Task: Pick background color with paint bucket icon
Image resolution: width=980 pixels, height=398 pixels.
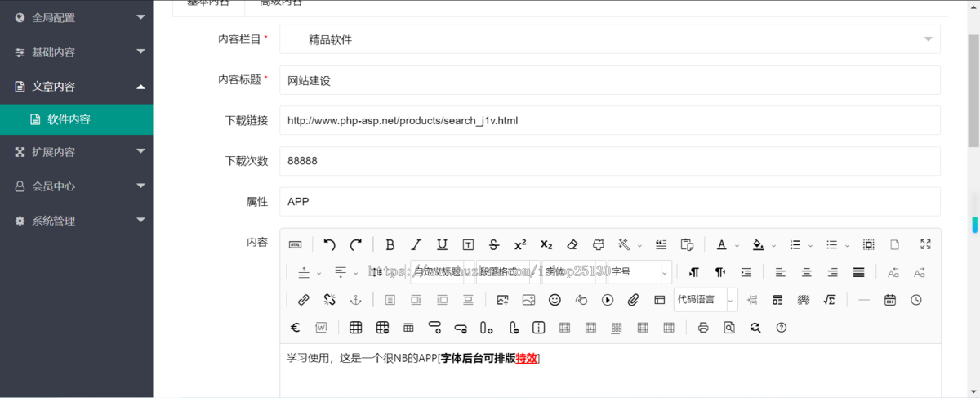Action: pos(758,244)
